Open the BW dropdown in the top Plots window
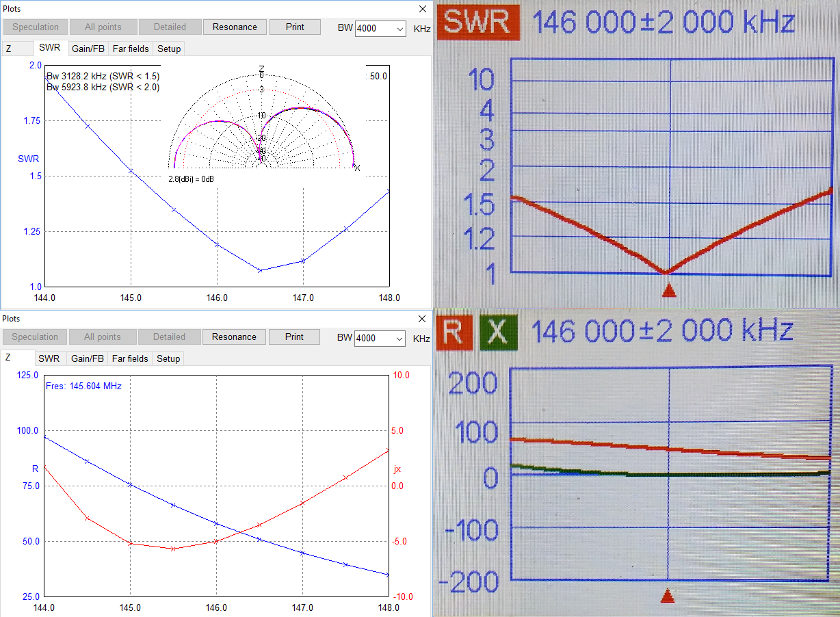 399,29
